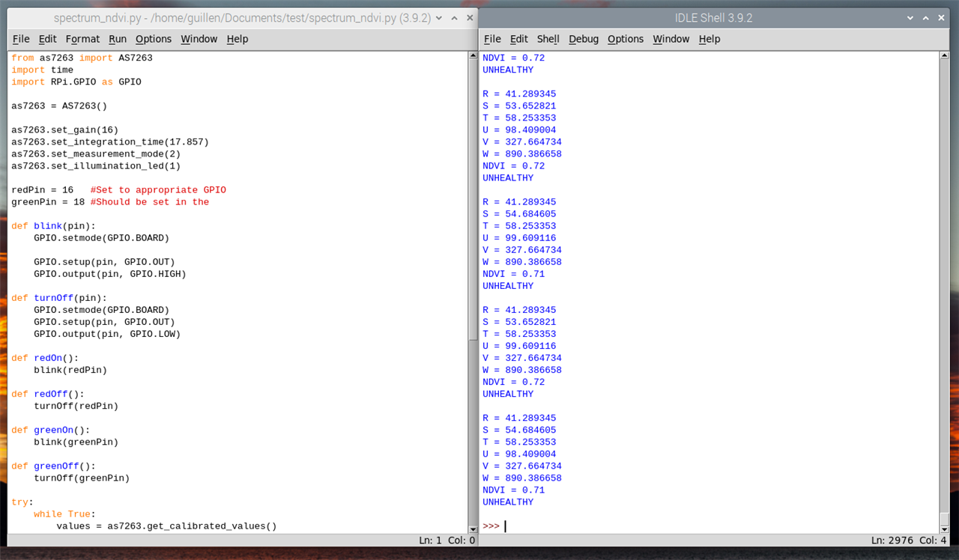Image resolution: width=959 pixels, height=560 pixels.
Task: Click the IDLE Shell scrollbar trough above the thumb
Action: click(944, 284)
